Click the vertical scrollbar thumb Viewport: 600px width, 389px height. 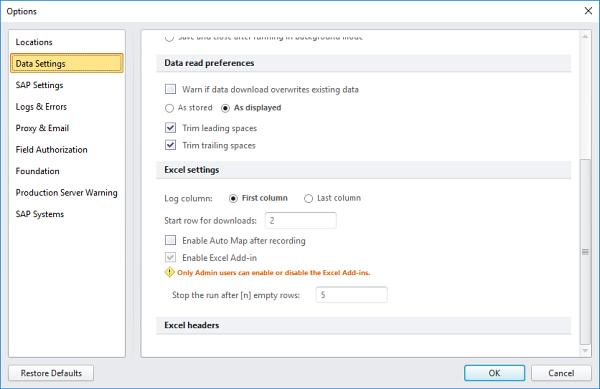pos(585,252)
